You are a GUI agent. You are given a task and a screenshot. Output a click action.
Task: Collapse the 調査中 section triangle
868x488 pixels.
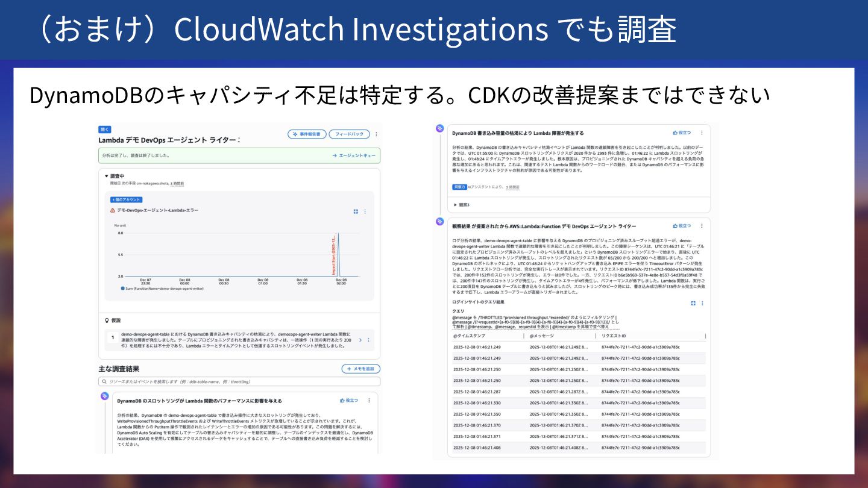pos(107,177)
